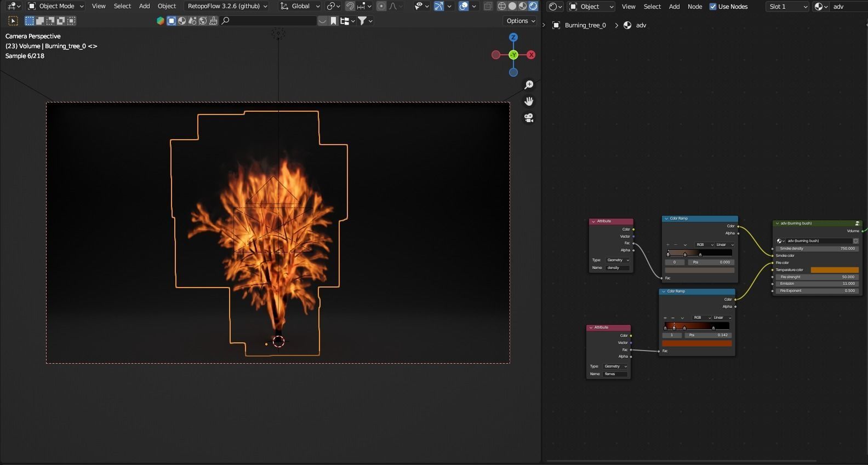Image resolution: width=868 pixels, height=465 pixels.
Task: Toggle proportional editing
Action: click(x=381, y=6)
